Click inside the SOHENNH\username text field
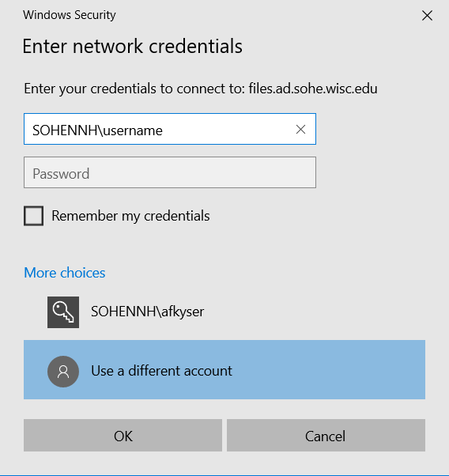 click(x=170, y=129)
